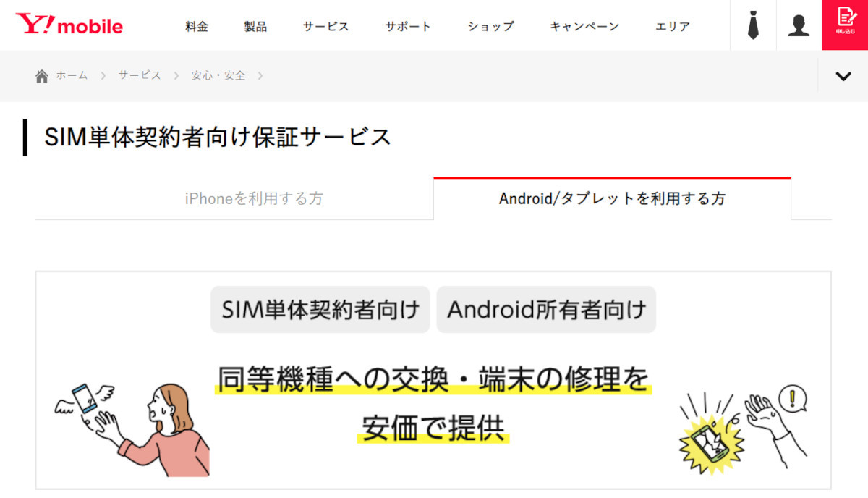
Task: Go to ホーム breadcrumb link
Action: click(x=72, y=75)
